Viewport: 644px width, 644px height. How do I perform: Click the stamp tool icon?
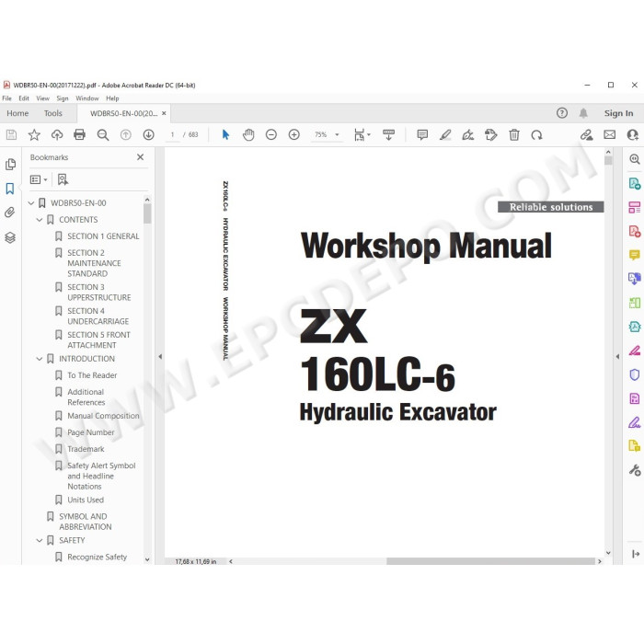490,134
